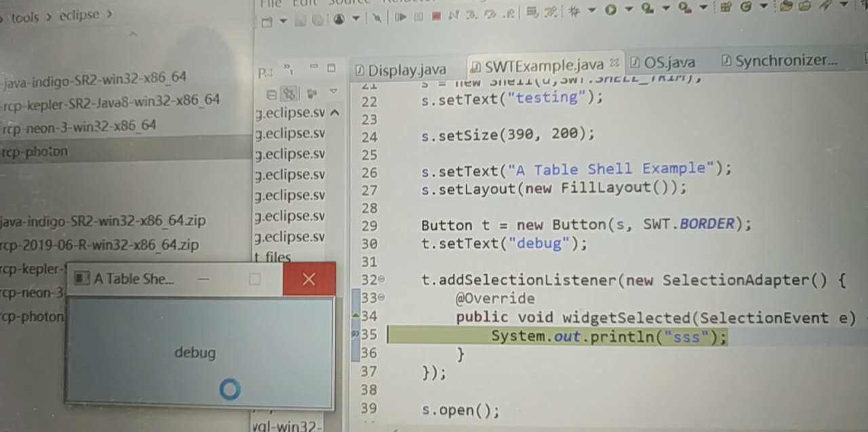Select java-indigo-SR2-win32-x86_64.zip file
The image size is (868, 432).
click(x=103, y=221)
